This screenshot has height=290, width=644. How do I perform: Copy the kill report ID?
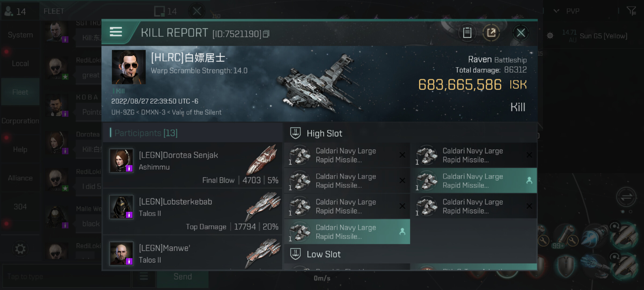tap(266, 34)
